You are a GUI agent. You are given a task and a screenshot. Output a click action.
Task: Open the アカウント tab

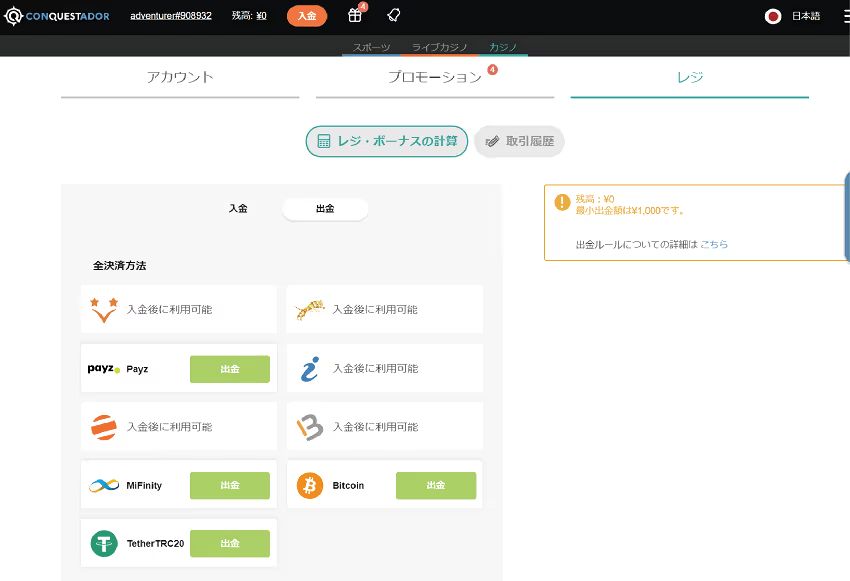pyautogui.click(x=180, y=77)
